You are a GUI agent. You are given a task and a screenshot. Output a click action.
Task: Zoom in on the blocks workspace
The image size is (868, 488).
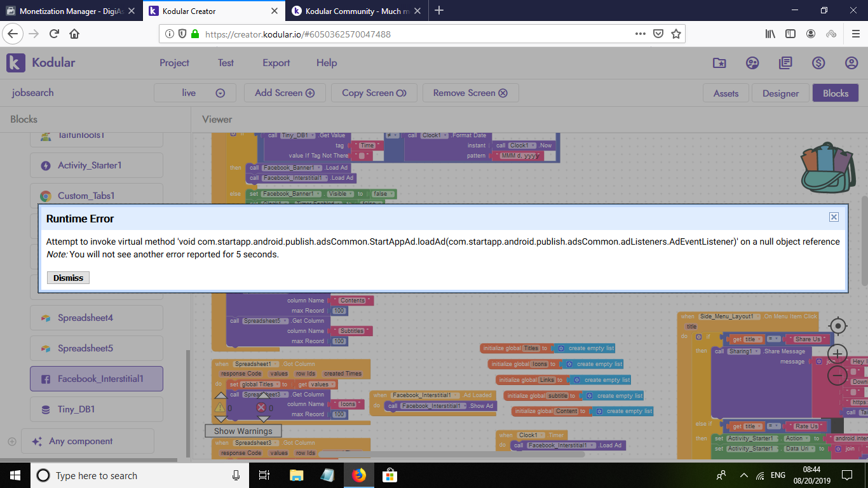838,354
